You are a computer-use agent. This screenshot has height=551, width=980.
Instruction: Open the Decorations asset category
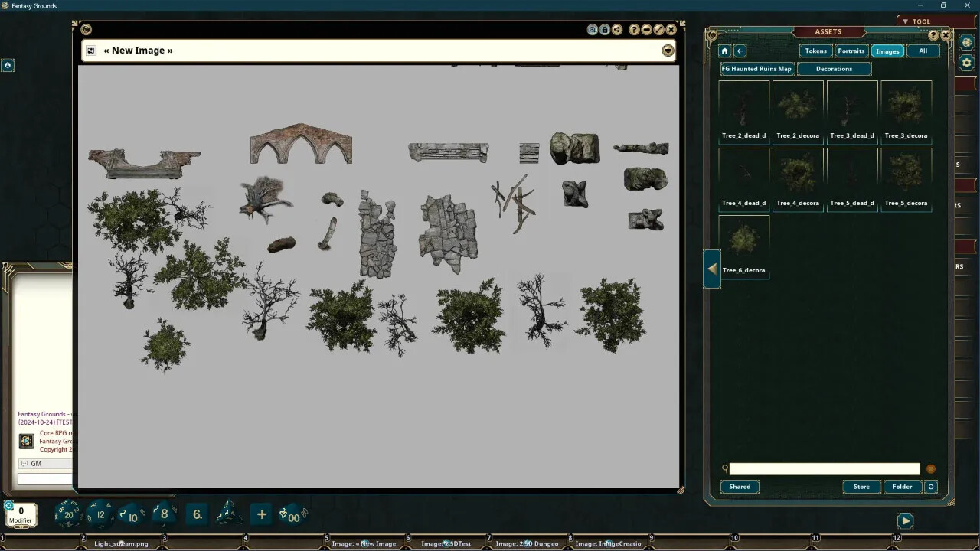click(x=834, y=68)
